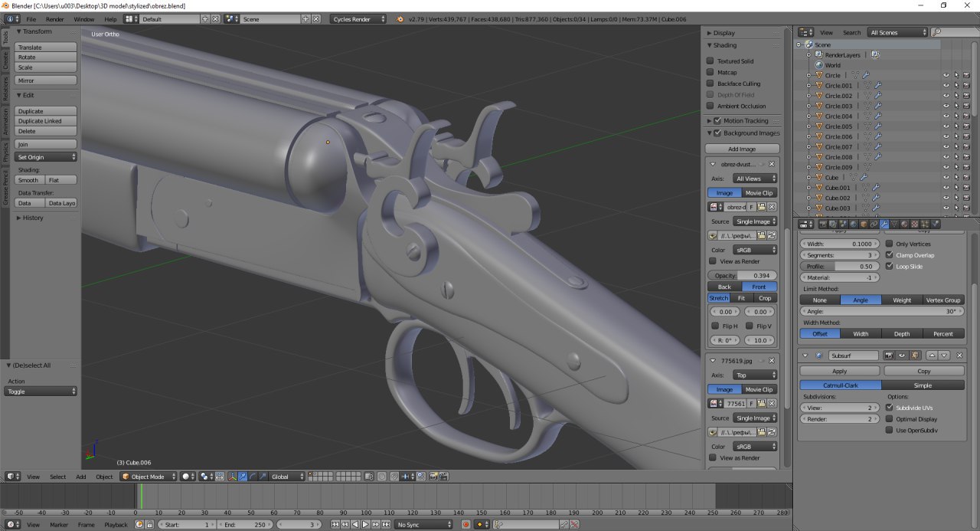Click the rotate manipulator arc icon
Image resolution: width=980 pixels, height=531 pixels.
[253, 477]
